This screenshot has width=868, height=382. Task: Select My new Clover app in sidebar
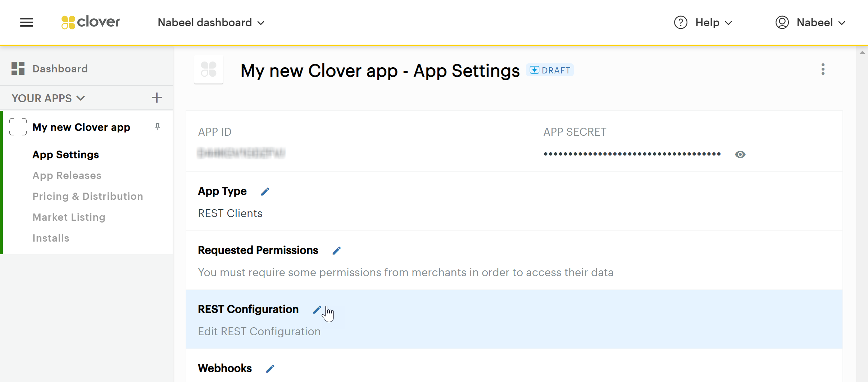pyautogui.click(x=81, y=127)
